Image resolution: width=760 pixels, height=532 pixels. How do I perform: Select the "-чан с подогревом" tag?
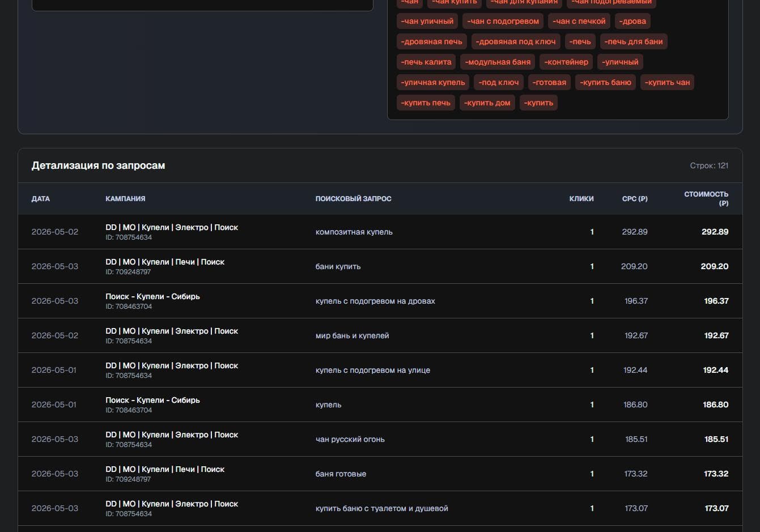(503, 21)
